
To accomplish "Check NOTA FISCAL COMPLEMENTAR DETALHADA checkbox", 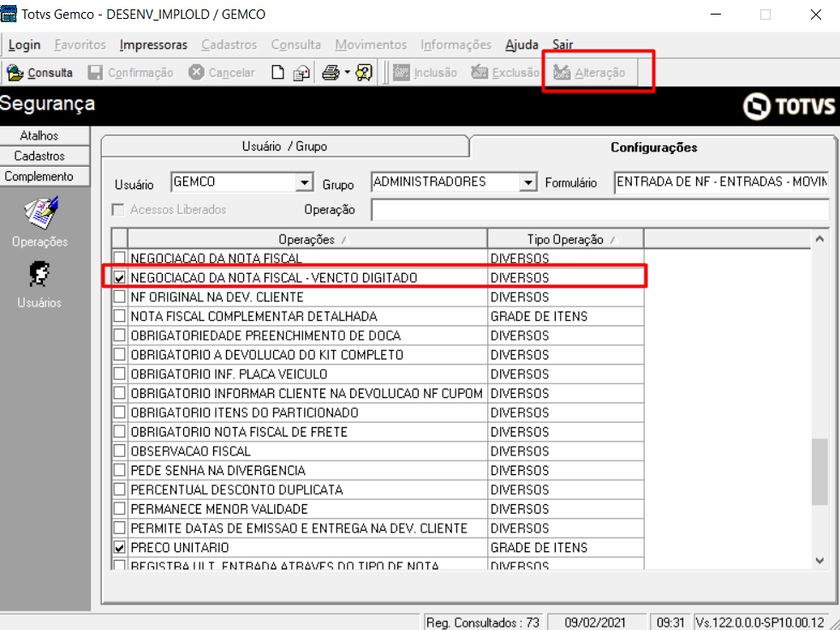I will 120,316.
